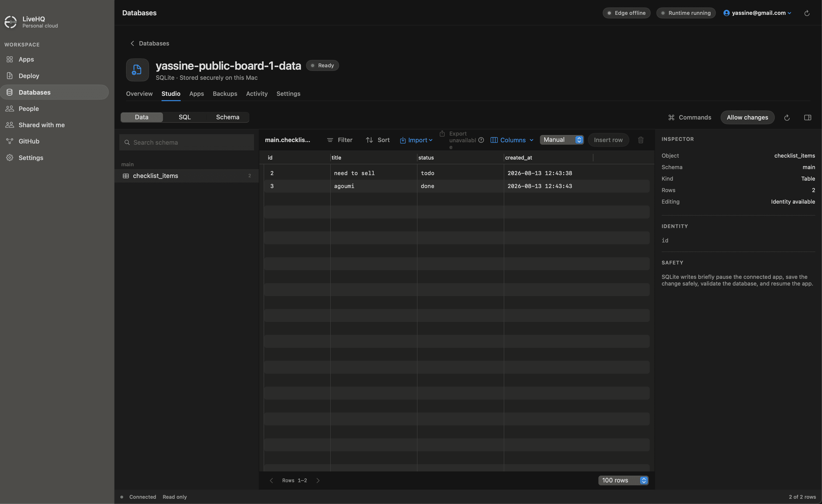Click the Runtime running status pill

pos(686,13)
